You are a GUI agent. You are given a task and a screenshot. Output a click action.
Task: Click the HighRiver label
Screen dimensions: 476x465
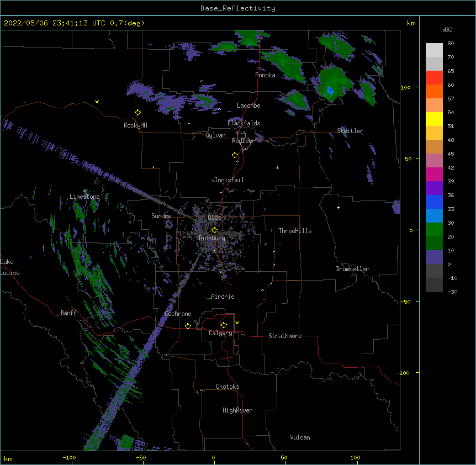click(237, 410)
